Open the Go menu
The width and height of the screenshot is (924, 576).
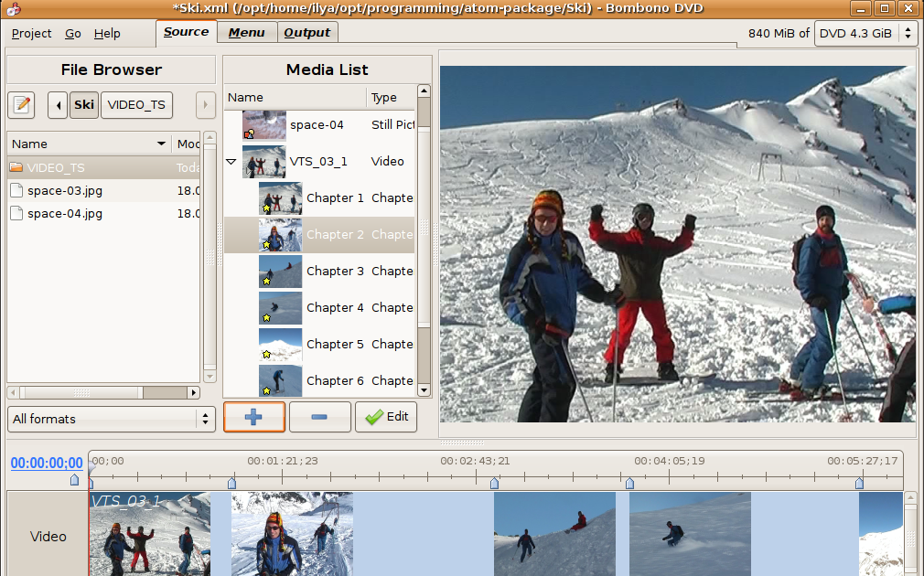click(x=72, y=34)
